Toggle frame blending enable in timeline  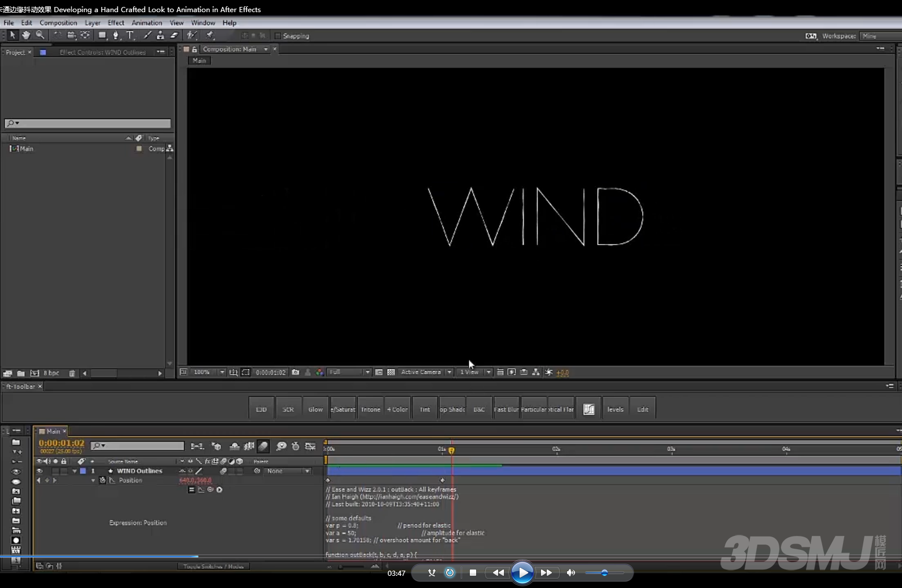[x=249, y=446]
